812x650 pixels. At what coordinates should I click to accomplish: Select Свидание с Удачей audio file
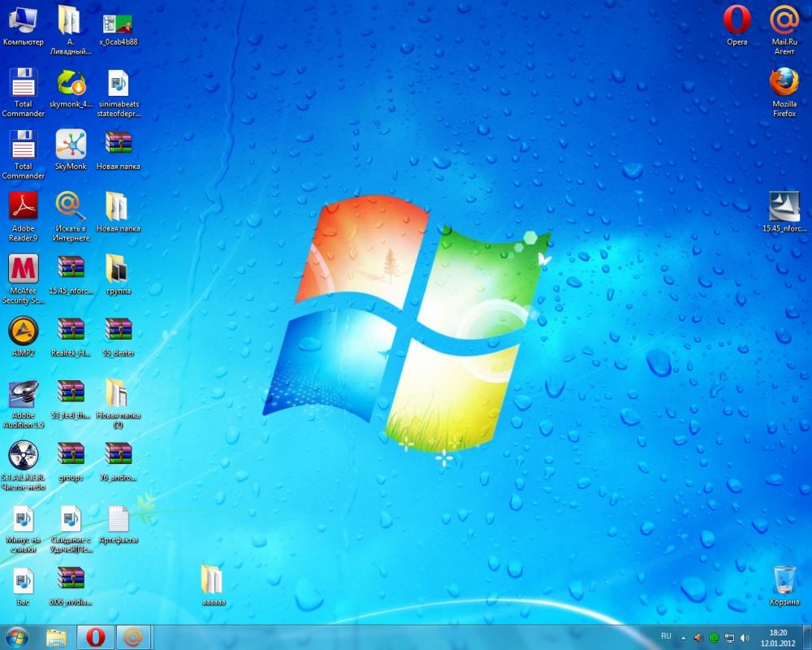(71, 529)
